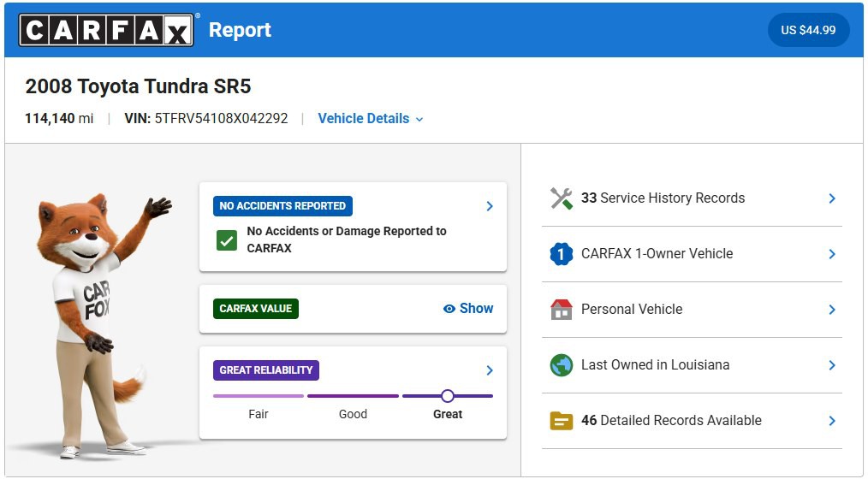Click the globe Last Owned icon
The width and height of the screenshot is (868, 479).
(x=561, y=365)
